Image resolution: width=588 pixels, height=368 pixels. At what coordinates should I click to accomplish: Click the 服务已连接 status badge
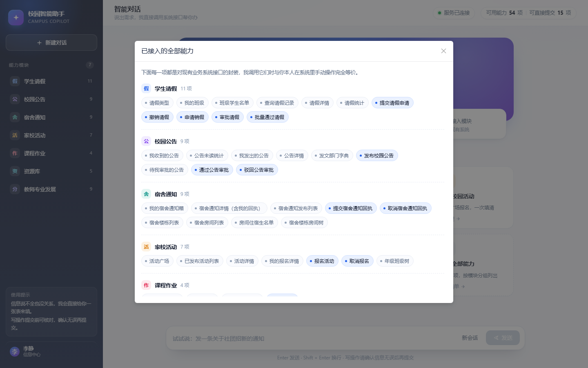[454, 13]
